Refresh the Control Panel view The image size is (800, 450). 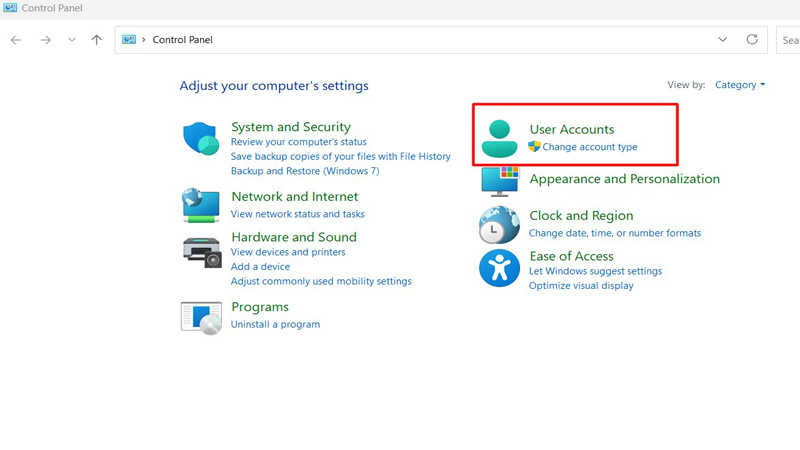click(752, 39)
